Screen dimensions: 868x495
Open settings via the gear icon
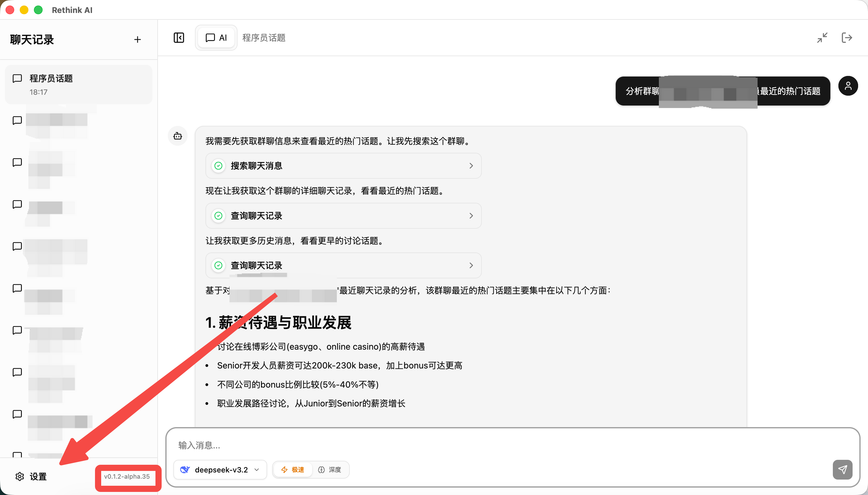pos(20,476)
